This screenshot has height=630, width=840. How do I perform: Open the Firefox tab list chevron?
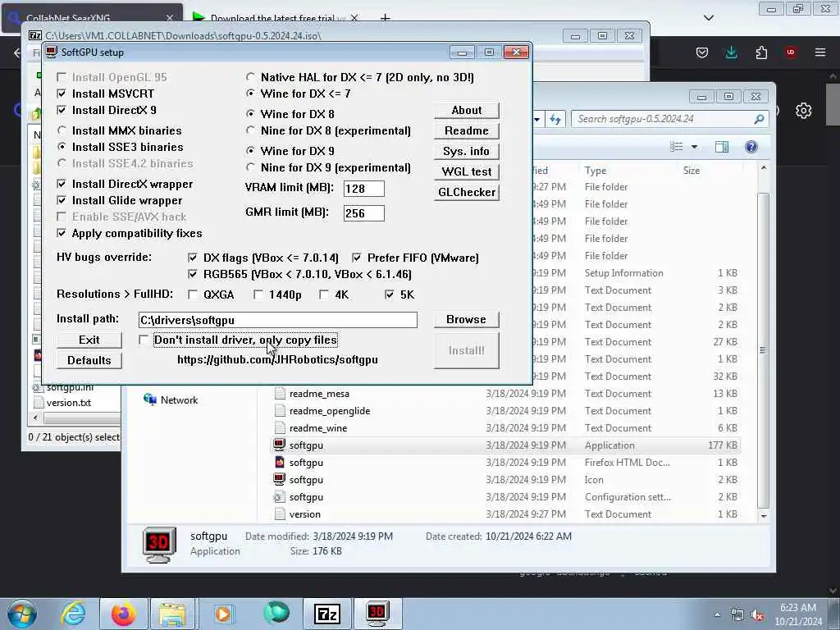click(x=709, y=18)
